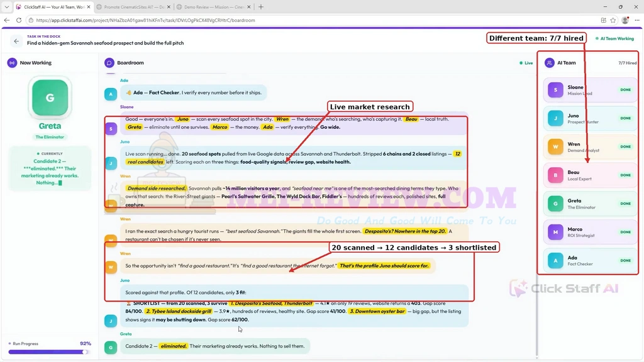Click DONE badge on Ada's card

point(626,261)
